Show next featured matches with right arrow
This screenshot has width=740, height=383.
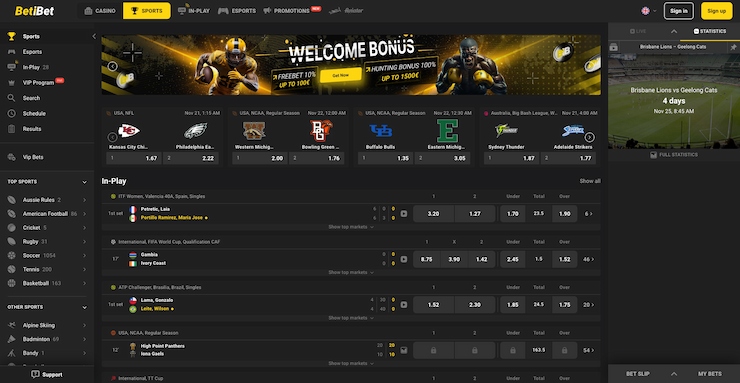(x=589, y=137)
